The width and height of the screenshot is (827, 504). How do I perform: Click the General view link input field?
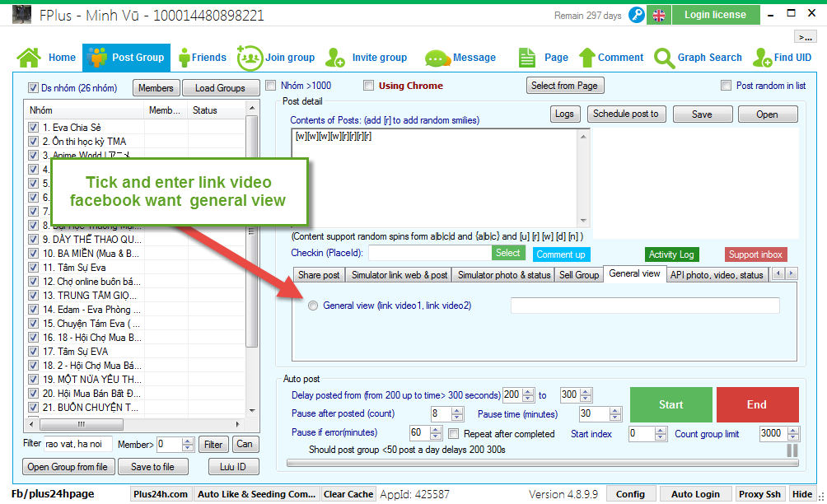644,306
